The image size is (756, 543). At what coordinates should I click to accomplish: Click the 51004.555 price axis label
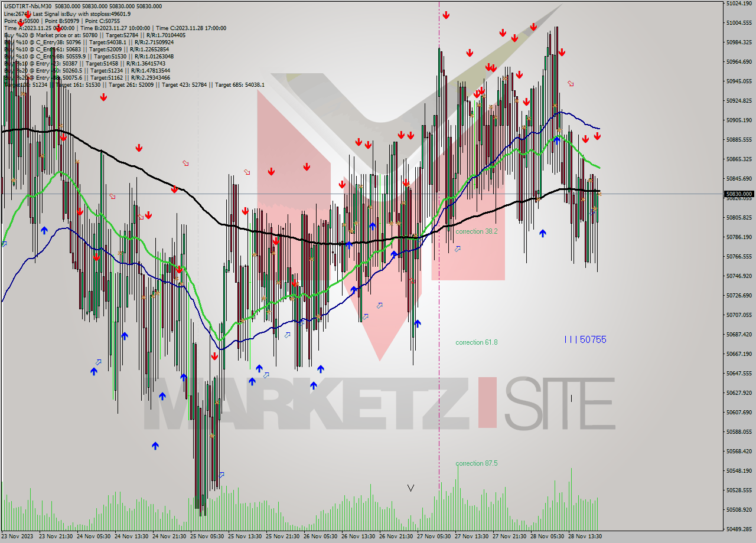coord(739,22)
